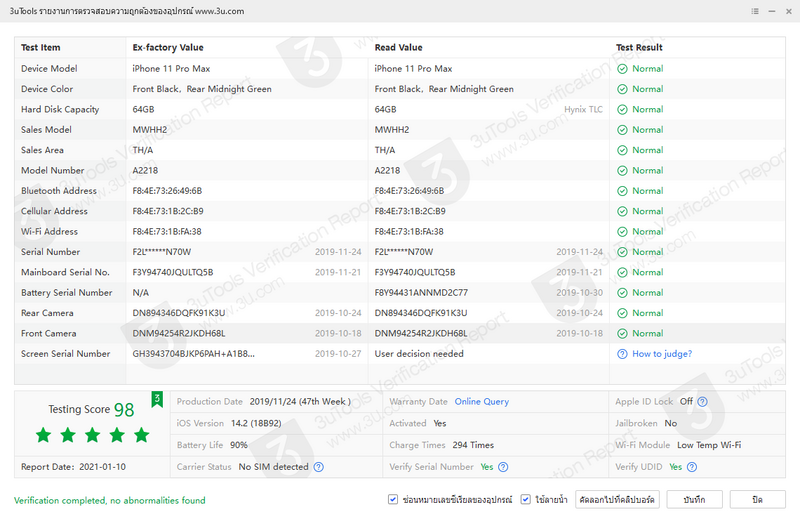Click the Ex-factory Value column header

168,47
